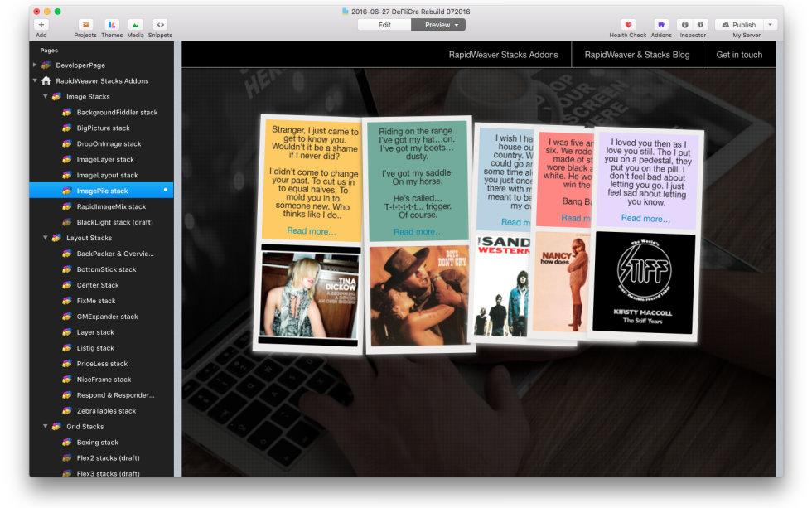Image resolution: width=812 pixels, height=508 pixels.
Task: Click the Publish button
Action: pyautogui.click(x=739, y=24)
